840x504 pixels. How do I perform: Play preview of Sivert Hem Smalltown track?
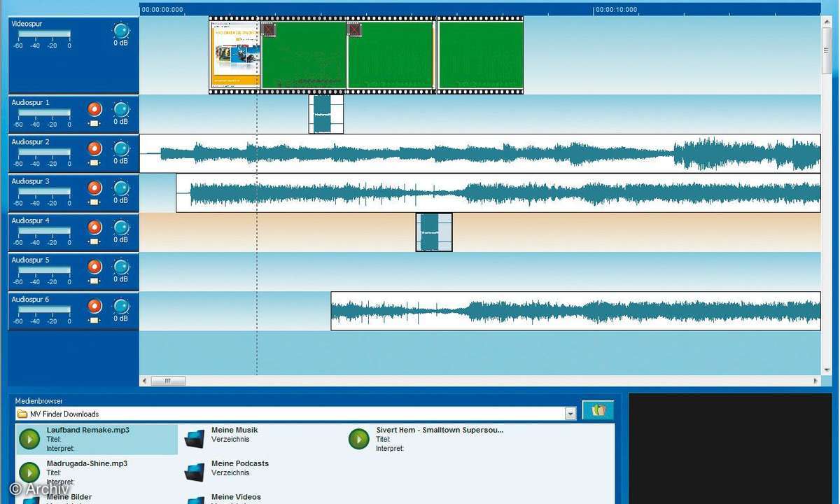click(x=359, y=439)
